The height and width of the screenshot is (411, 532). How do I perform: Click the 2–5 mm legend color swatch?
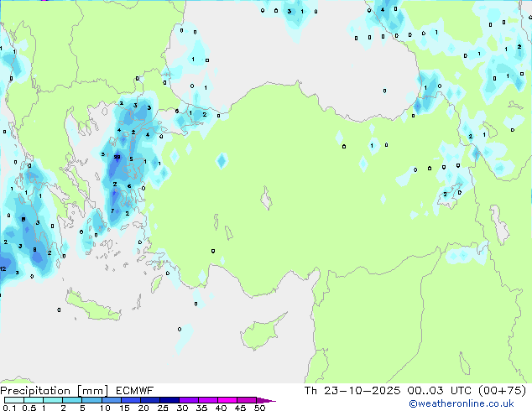(x=72, y=400)
